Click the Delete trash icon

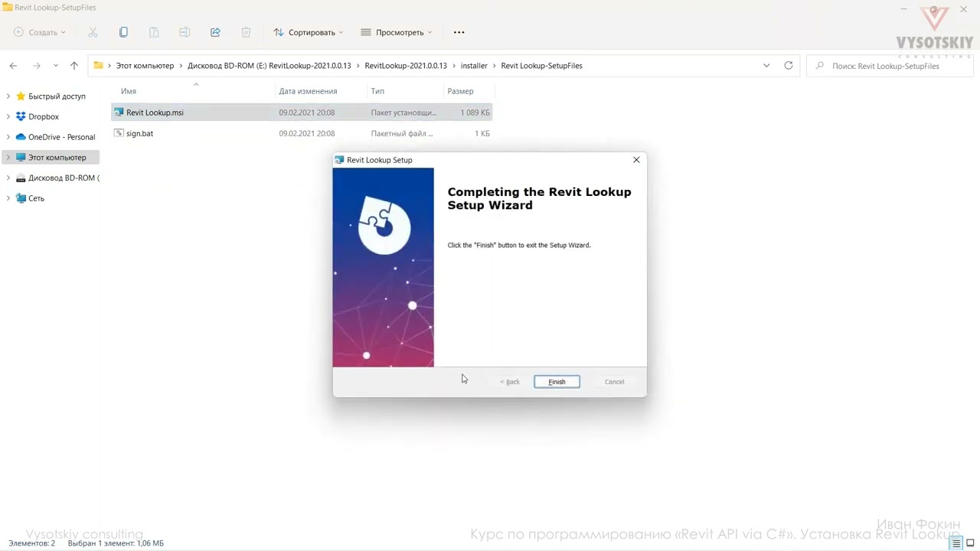point(246,32)
